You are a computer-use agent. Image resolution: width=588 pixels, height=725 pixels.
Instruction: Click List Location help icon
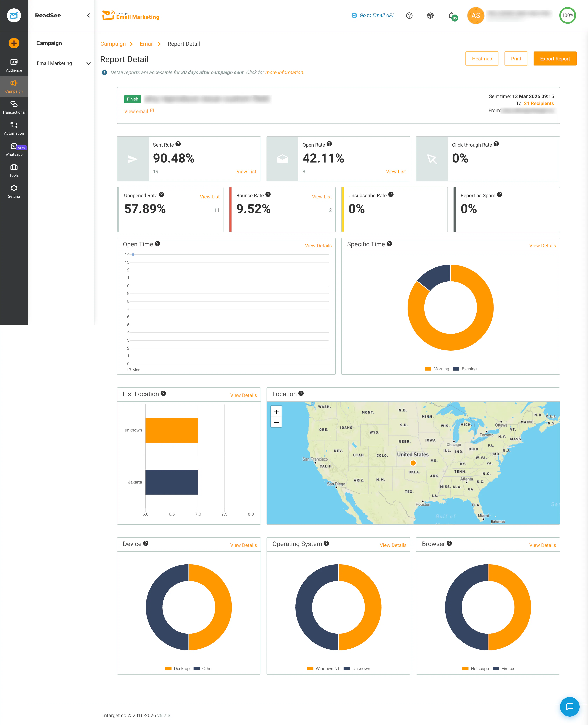coord(163,393)
